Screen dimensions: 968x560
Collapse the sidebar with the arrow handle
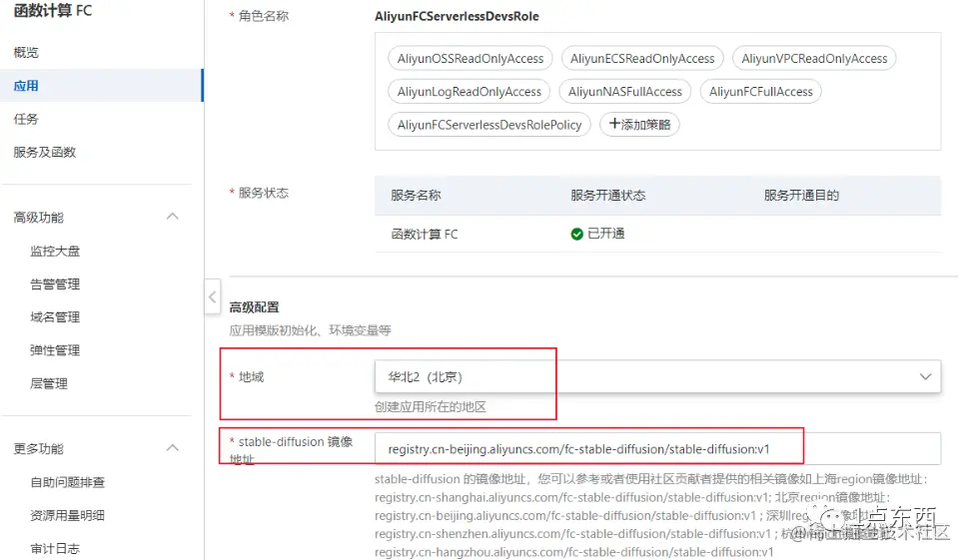[213, 296]
